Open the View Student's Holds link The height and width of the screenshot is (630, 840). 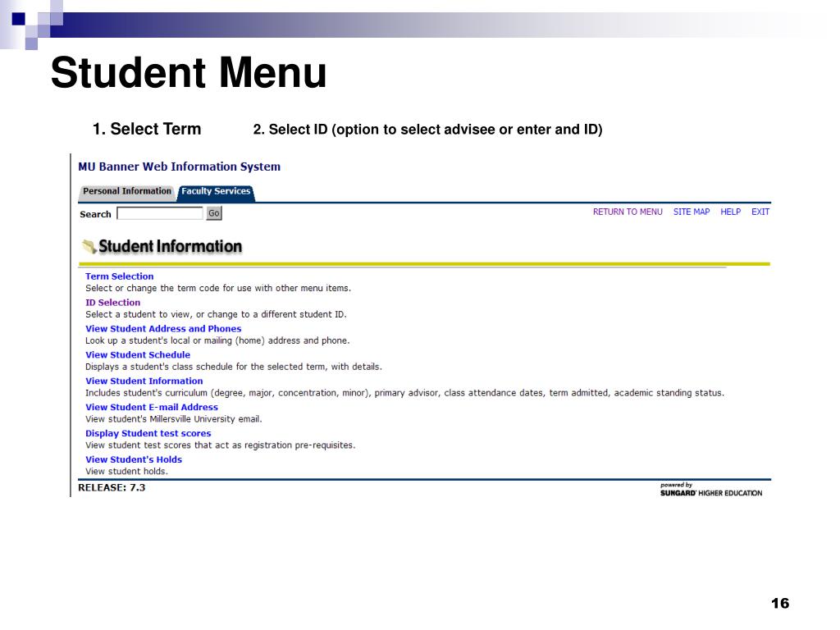point(134,459)
